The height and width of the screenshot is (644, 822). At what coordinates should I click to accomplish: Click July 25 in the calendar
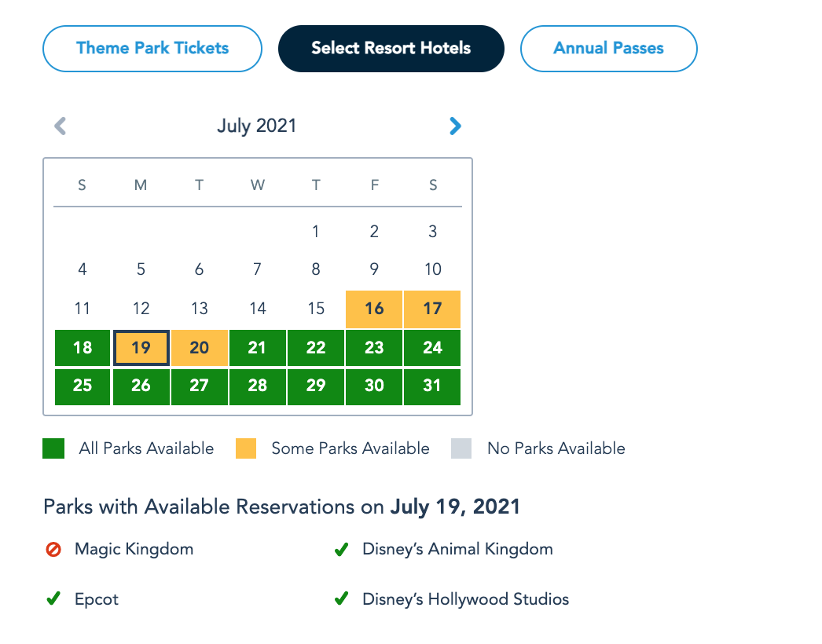[x=83, y=386]
